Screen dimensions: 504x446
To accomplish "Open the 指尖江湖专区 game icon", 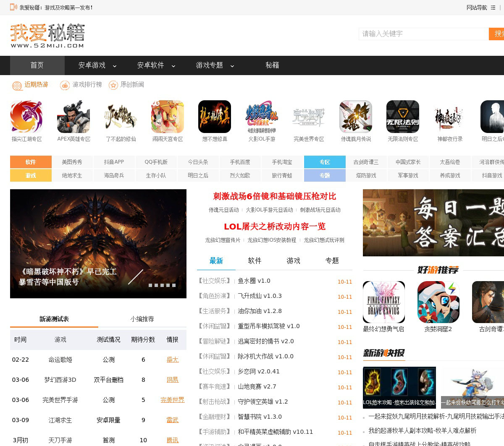I will click(x=26, y=117).
